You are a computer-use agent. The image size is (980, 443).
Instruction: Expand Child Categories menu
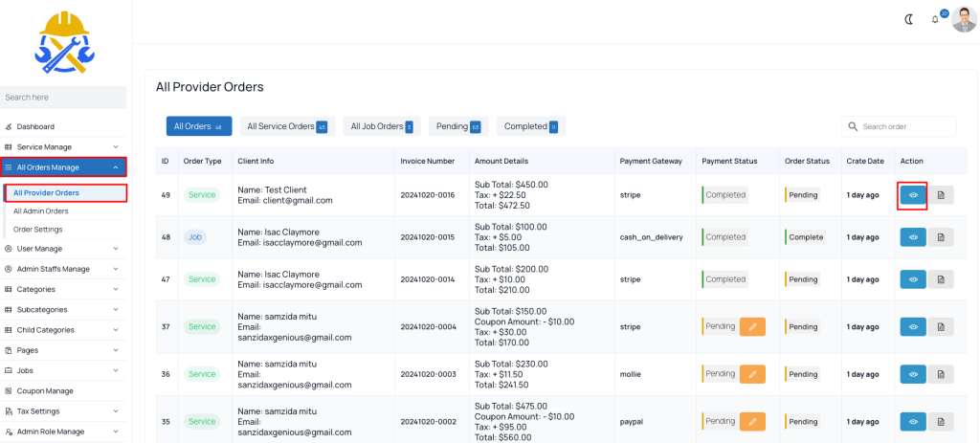[x=63, y=330]
